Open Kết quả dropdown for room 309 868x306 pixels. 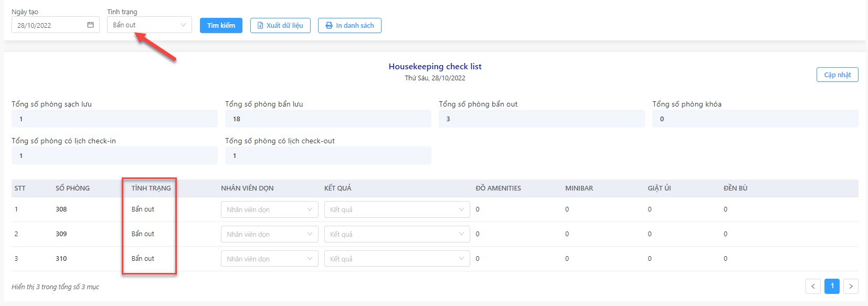pyautogui.click(x=397, y=234)
